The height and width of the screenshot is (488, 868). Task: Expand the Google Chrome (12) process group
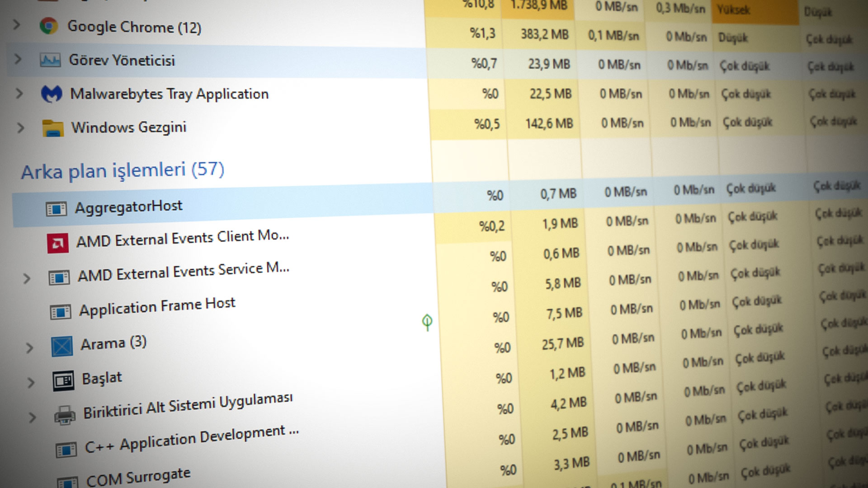pos(17,24)
